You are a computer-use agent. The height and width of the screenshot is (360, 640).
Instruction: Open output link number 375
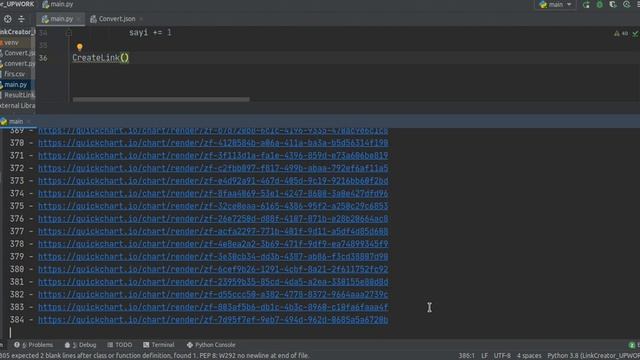213,206
